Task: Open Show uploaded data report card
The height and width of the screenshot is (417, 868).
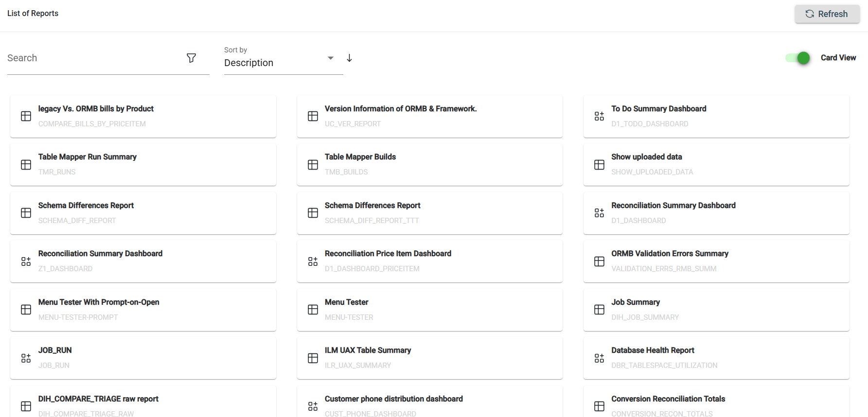Action: pyautogui.click(x=716, y=165)
